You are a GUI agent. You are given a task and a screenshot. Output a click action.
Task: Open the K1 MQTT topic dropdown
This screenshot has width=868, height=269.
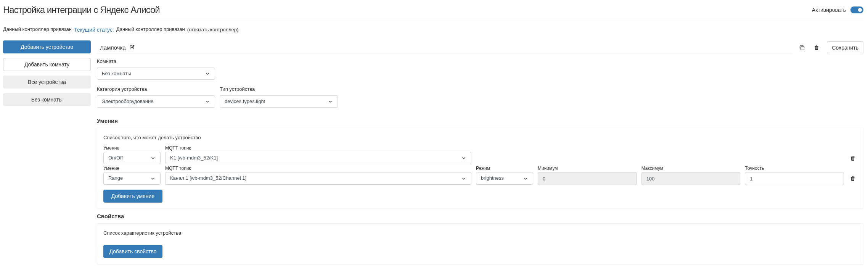pos(318,158)
